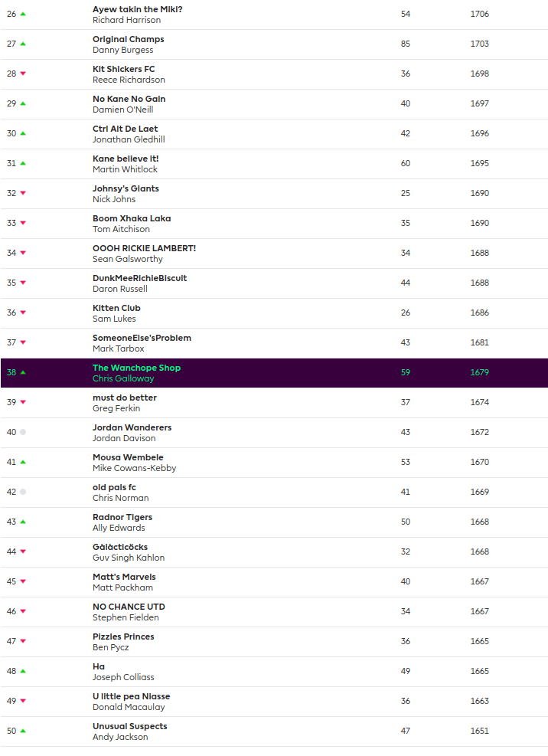Click Unusual Suspects team name
The width and height of the screenshot is (548, 756).
click(129, 726)
